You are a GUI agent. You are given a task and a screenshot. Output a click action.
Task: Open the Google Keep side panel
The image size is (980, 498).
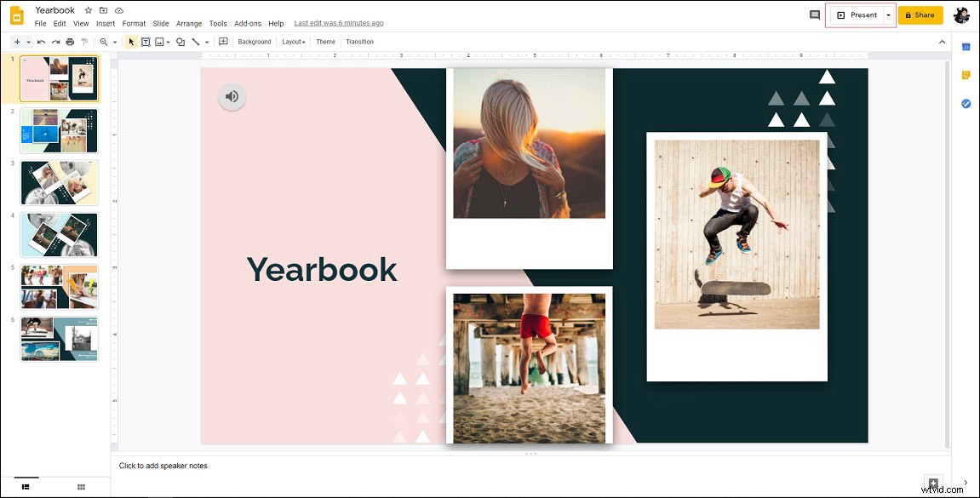click(965, 75)
